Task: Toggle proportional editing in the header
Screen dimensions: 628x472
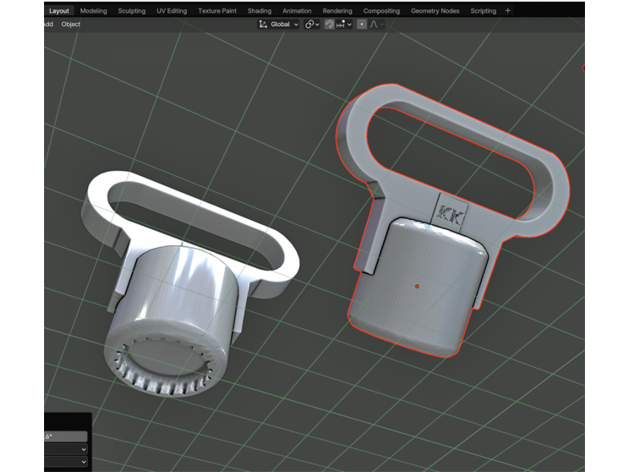Action: (361, 24)
